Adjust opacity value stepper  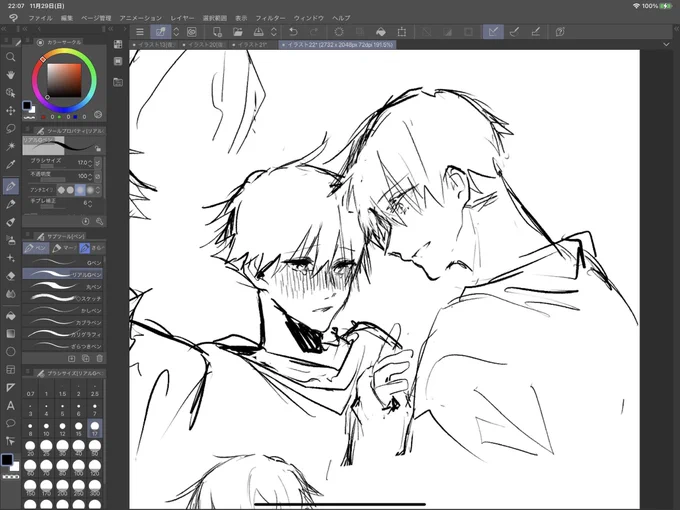point(90,176)
